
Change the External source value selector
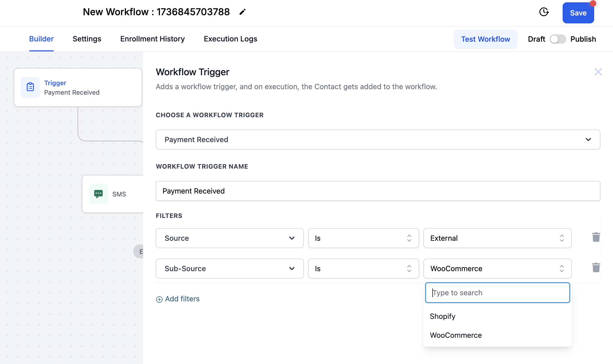[x=497, y=238]
